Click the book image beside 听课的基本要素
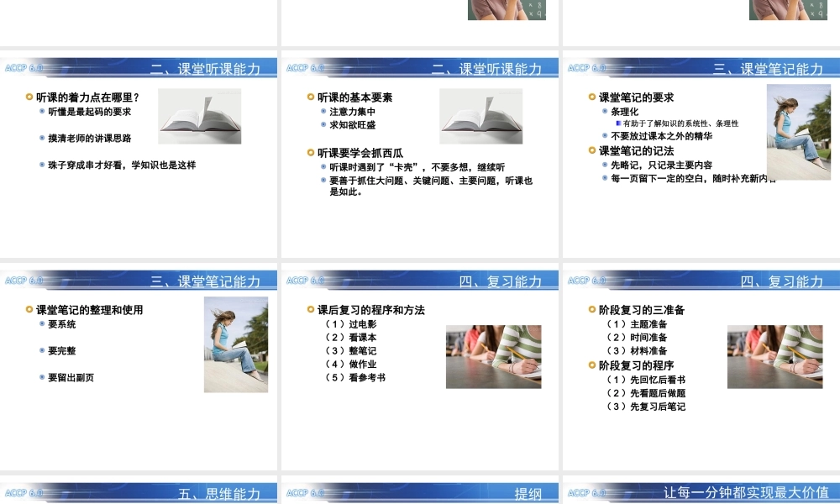 coord(480,116)
